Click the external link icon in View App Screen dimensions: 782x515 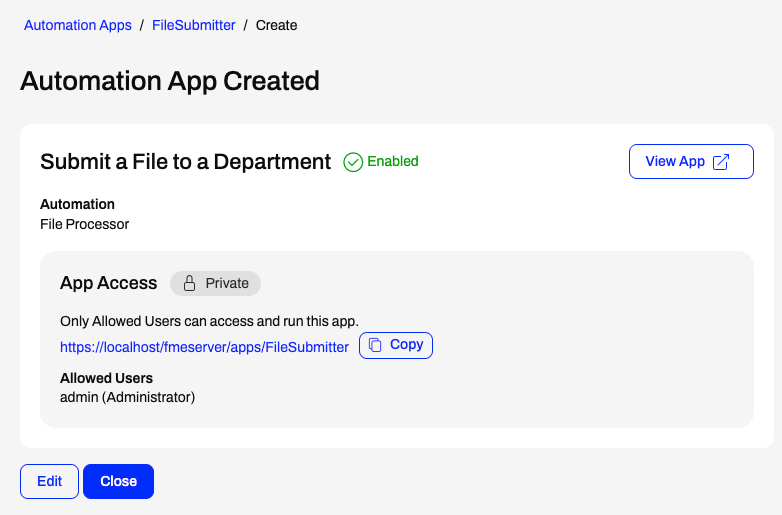tap(721, 162)
